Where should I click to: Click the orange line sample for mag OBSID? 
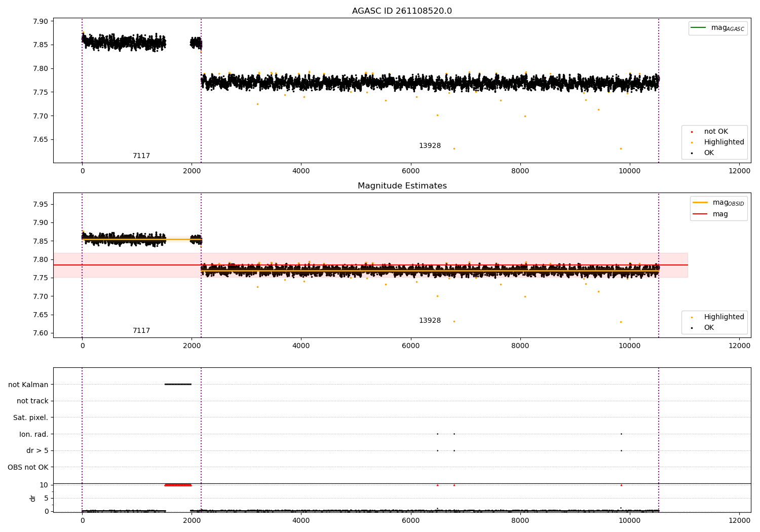pos(700,202)
